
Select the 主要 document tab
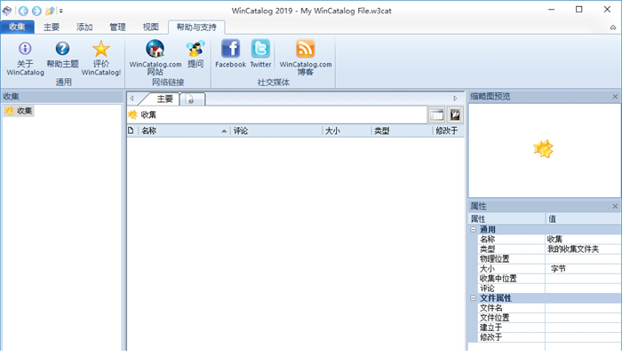[164, 99]
